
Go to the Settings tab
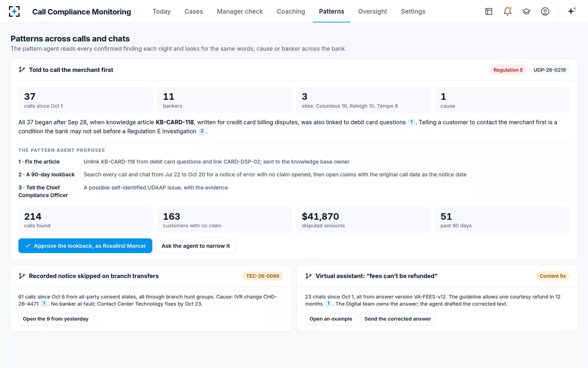point(413,11)
